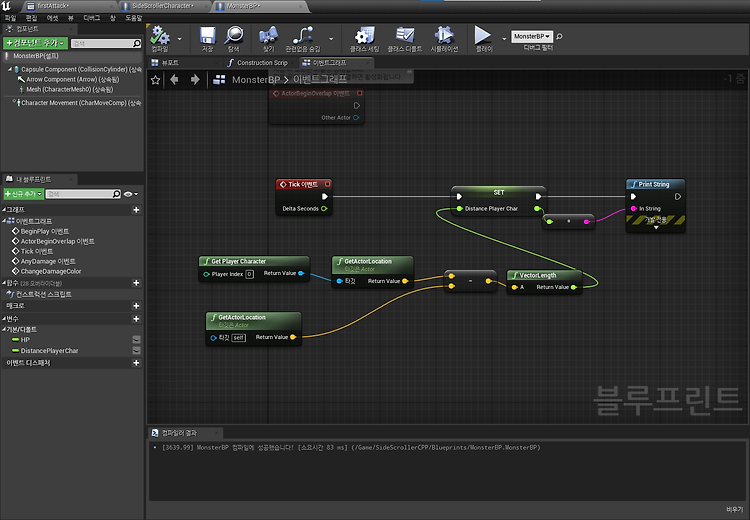750x520 pixels.
Task: Click the forward arrow in graph navigation
Action: (x=195, y=79)
